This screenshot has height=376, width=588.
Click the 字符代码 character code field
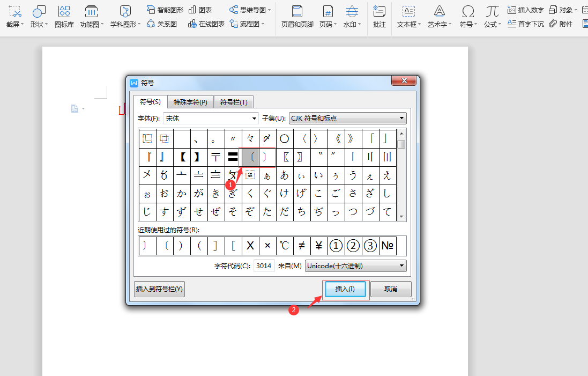click(x=264, y=266)
